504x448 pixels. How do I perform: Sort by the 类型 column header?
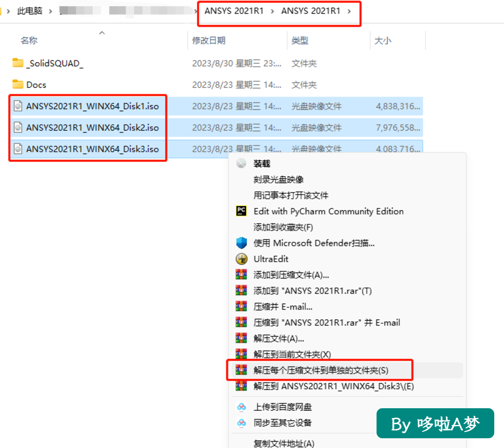[300, 41]
